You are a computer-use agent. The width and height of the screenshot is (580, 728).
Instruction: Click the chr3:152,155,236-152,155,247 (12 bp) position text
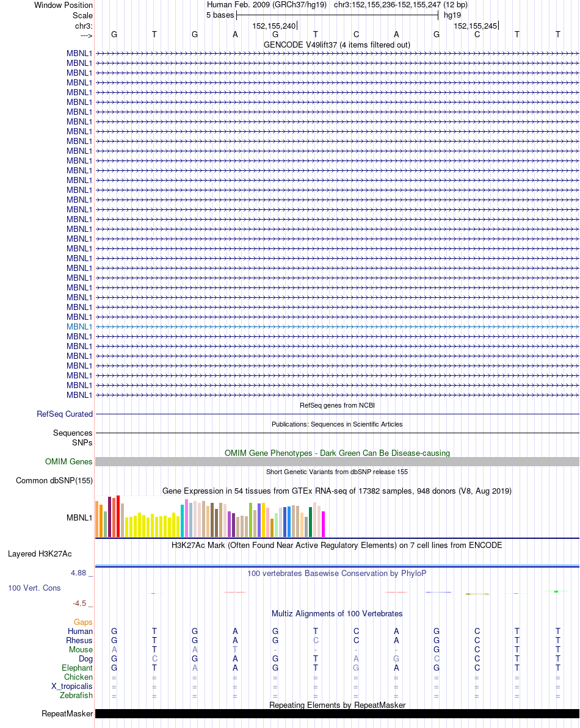coord(401,5)
